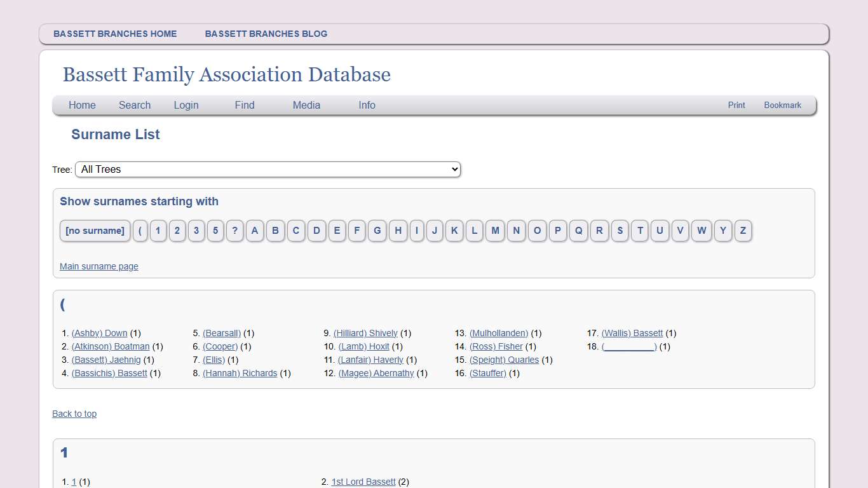Show surnames with no surname
Screen dimensions: 868x488
[95, 231]
